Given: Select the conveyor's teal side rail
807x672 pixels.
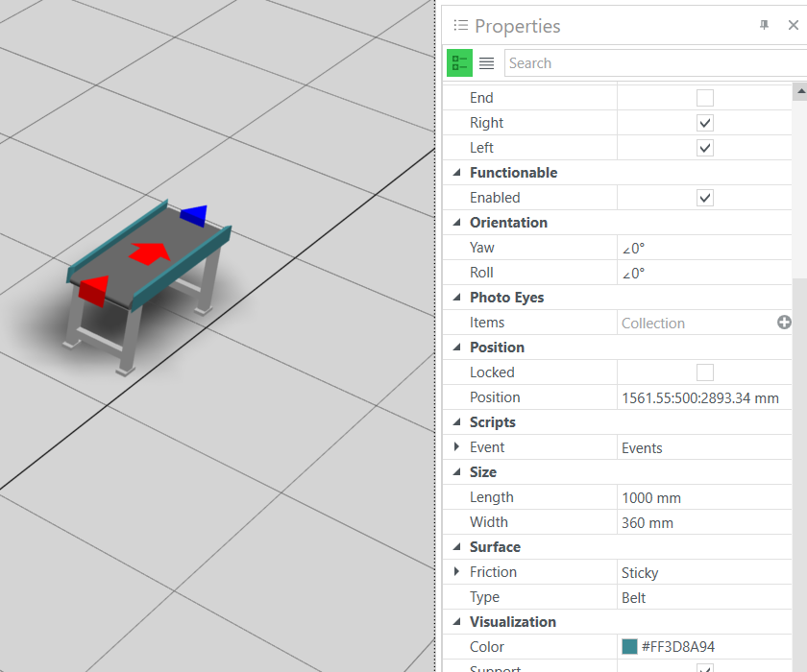Looking at the screenshot, I should 181,271.
